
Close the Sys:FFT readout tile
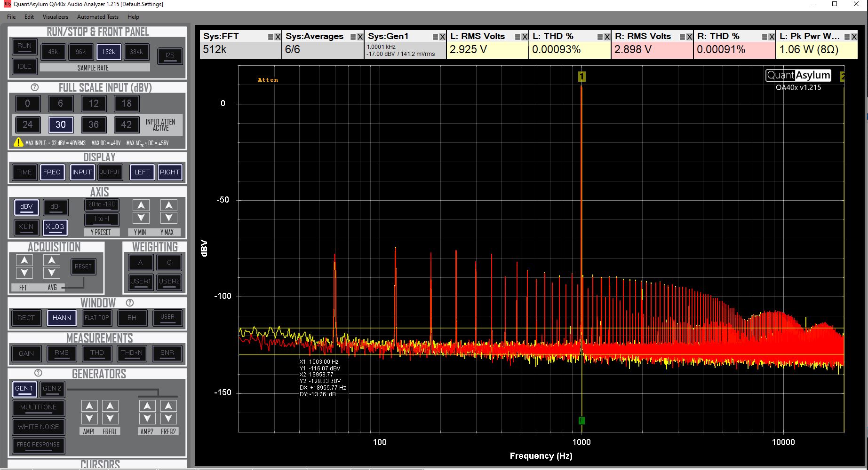click(278, 37)
